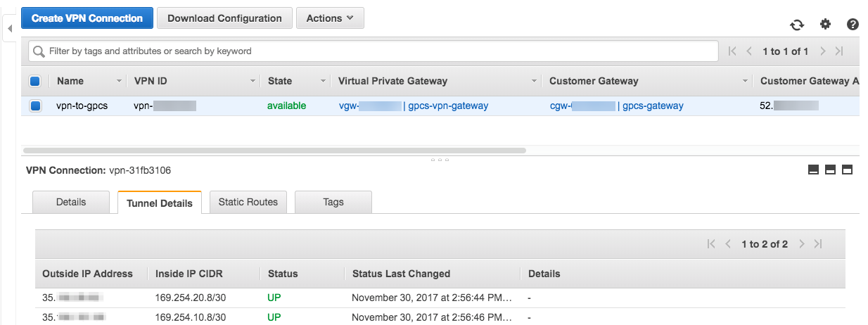Toggle the select-all checkbox in the table header
The width and height of the screenshot is (868, 325).
tap(34, 82)
